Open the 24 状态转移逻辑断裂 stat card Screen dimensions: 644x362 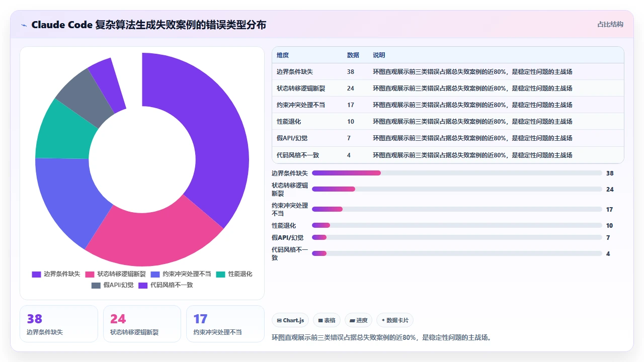pyautogui.click(x=142, y=324)
